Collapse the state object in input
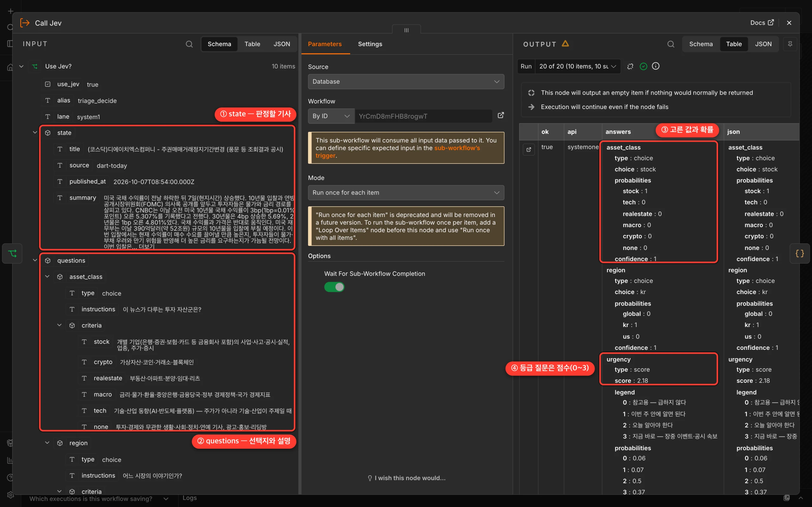Screen dimensions: 812x507 (x=35, y=132)
